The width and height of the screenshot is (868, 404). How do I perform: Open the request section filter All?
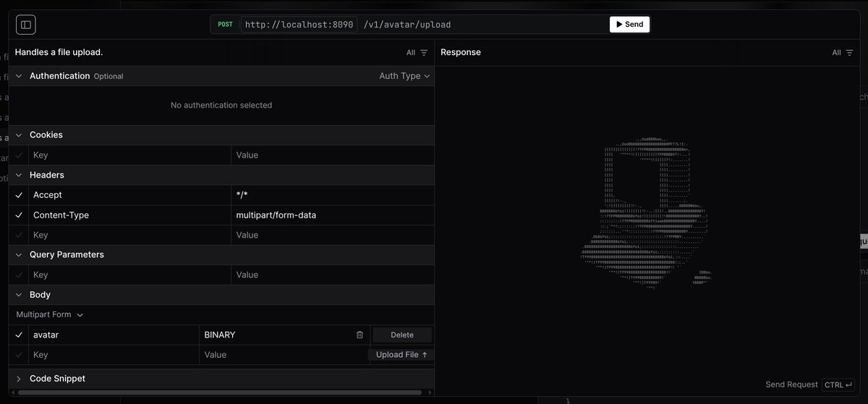coord(417,53)
